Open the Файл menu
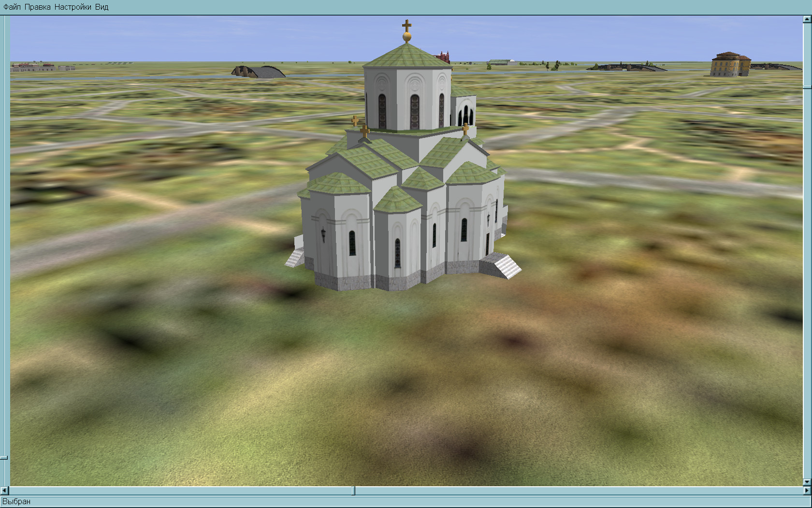The width and height of the screenshot is (812, 508). point(12,7)
